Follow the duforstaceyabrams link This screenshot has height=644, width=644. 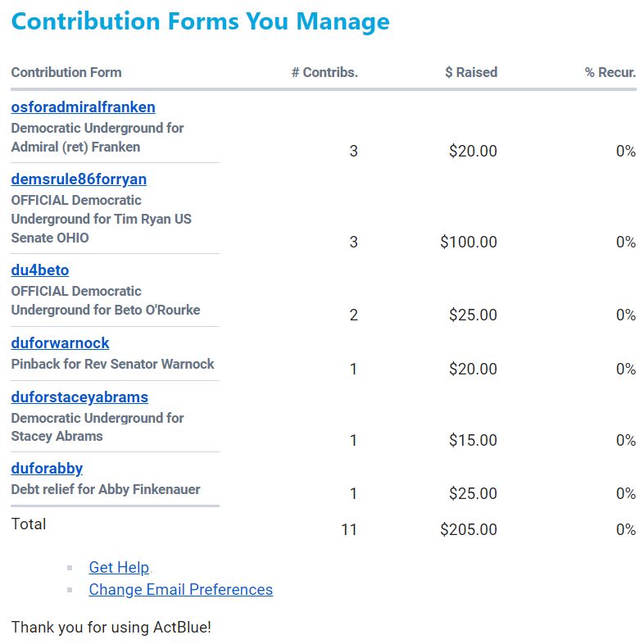79,397
